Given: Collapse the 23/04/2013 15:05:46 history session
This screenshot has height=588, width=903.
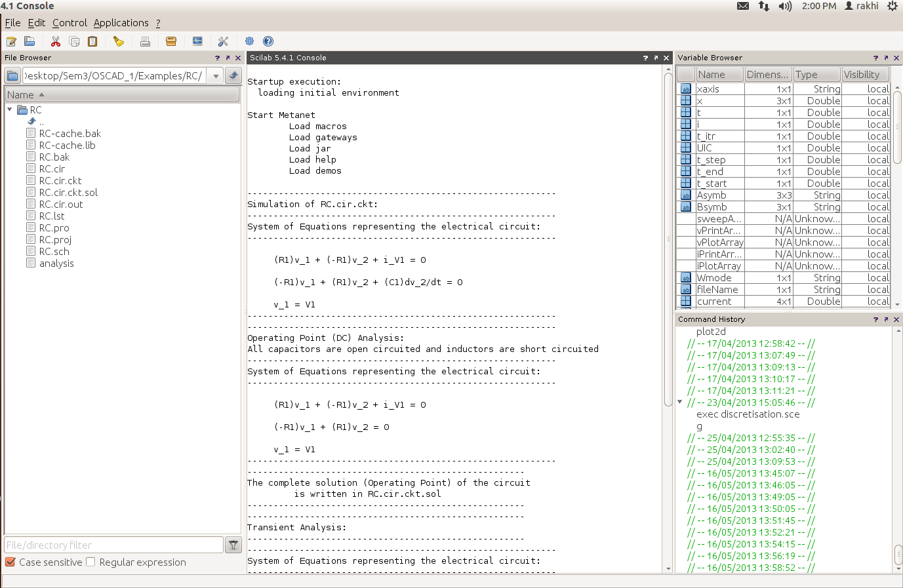Looking at the screenshot, I should [x=680, y=402].
